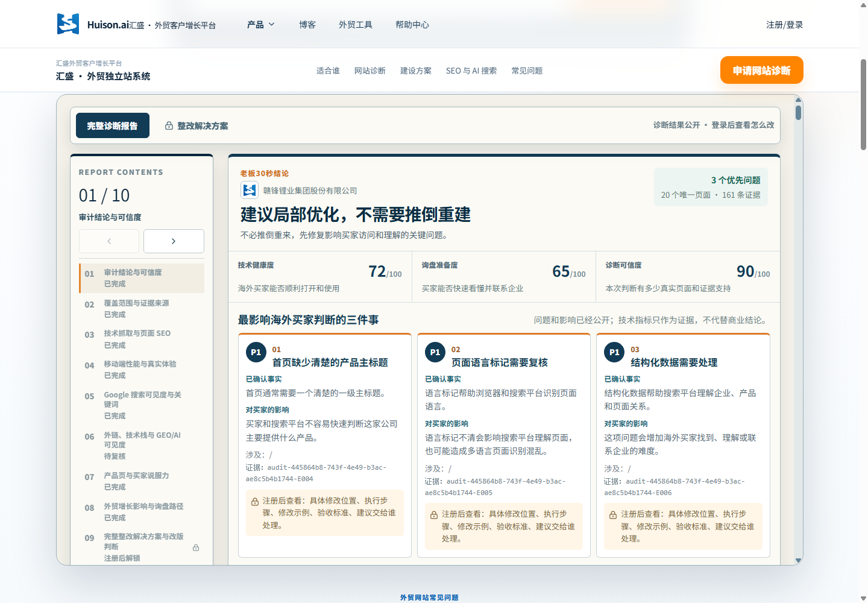Image resolution: width=868 pixels, height=603 pixels.
Task: Select contents item 02 覆盖范围与证据来源
Action: tap(142, 309)
